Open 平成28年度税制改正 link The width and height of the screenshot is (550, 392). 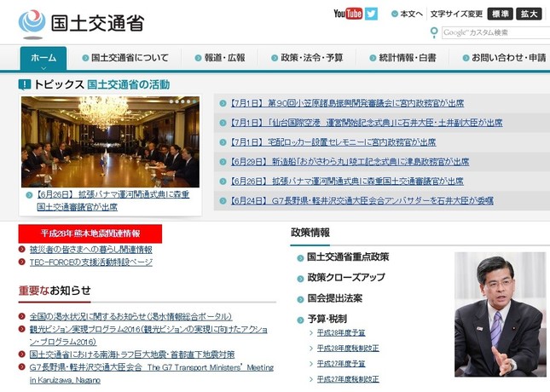[x=348, y=349]
